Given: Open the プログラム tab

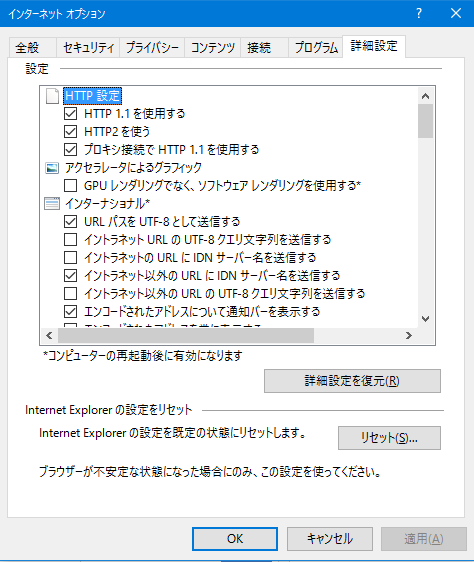Looking at the screenshot, I should tap(316, 47).
